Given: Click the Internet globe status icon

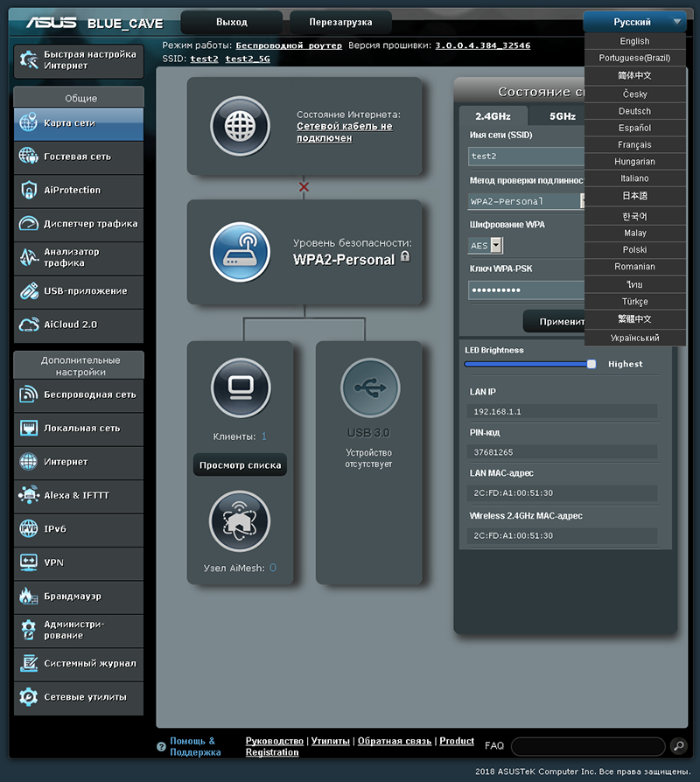Looking at the screenshot, I should point(240,126).
